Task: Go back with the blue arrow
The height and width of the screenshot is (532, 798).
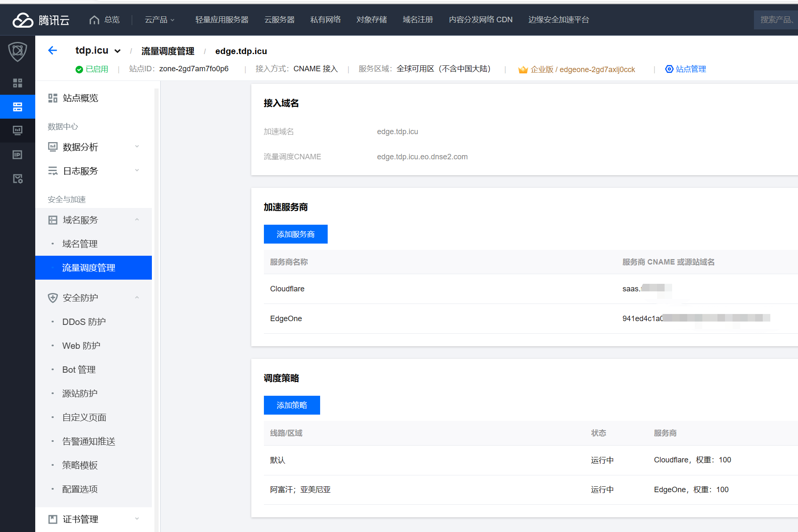Action: click(52, 51)
